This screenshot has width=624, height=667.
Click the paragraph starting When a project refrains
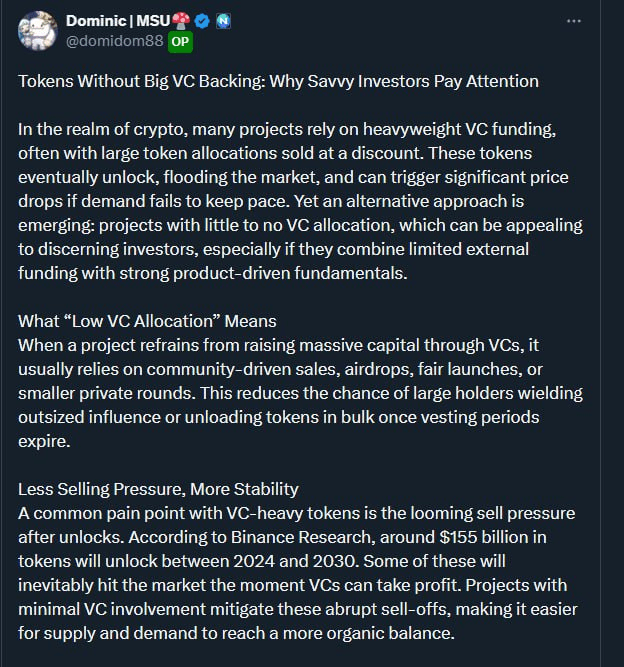tap(300, 393)
